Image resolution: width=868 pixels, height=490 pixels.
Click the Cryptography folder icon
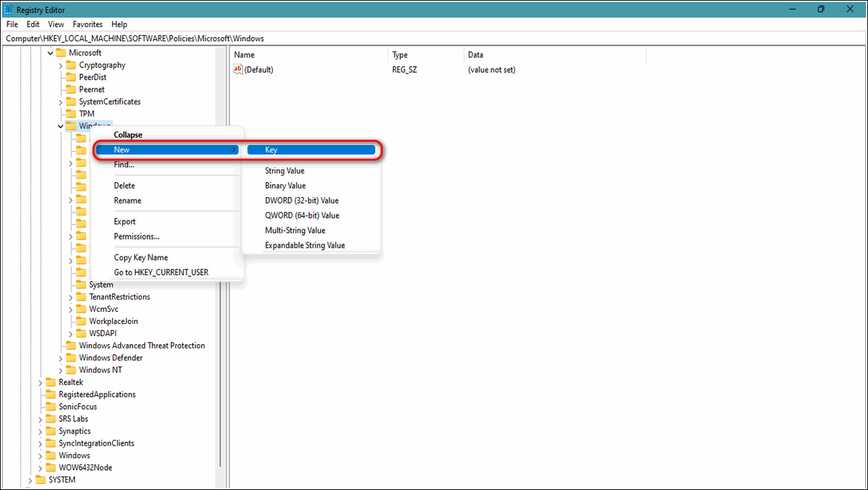(x=71, y=65)
